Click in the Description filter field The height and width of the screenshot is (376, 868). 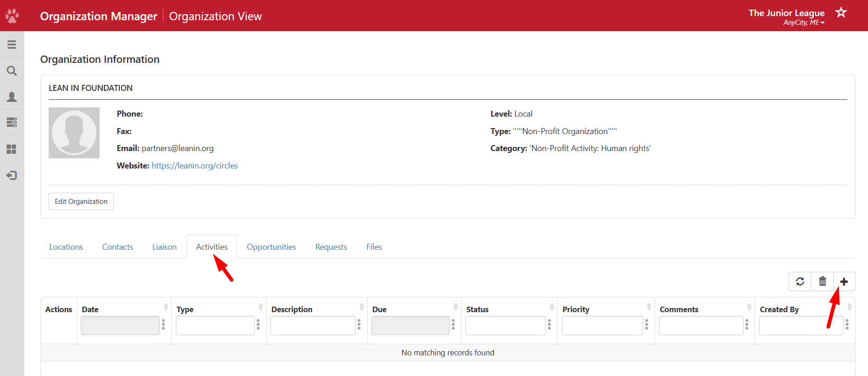point(313,325)
